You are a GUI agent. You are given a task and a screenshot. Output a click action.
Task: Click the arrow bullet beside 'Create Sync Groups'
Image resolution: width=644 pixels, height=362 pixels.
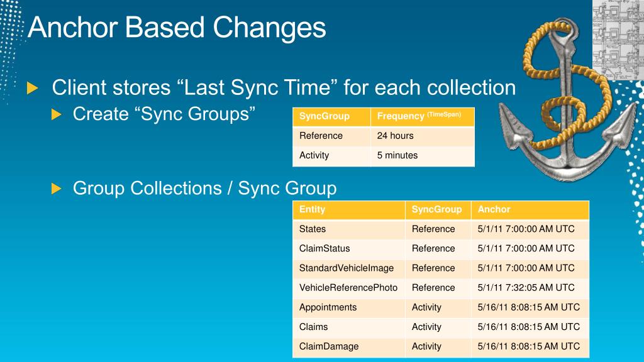(x=56, y=114)
